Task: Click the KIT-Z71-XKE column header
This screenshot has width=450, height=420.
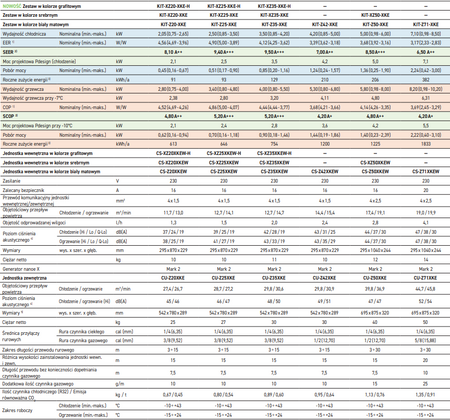Action: (x=426, y=25)
